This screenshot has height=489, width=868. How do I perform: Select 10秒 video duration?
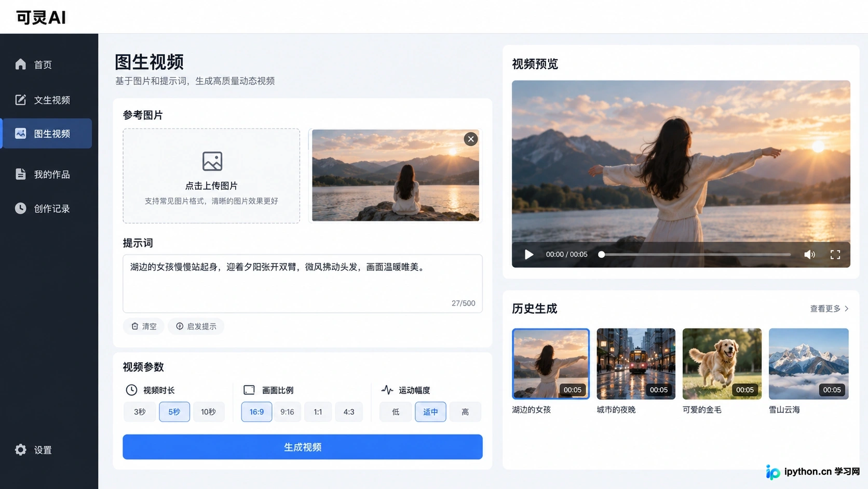(x=208, y=412)
